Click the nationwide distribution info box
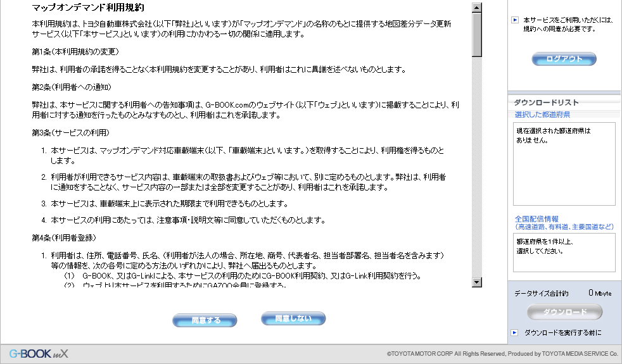Image resolution: width=622 pixels, height=364 pixels. 564,253
